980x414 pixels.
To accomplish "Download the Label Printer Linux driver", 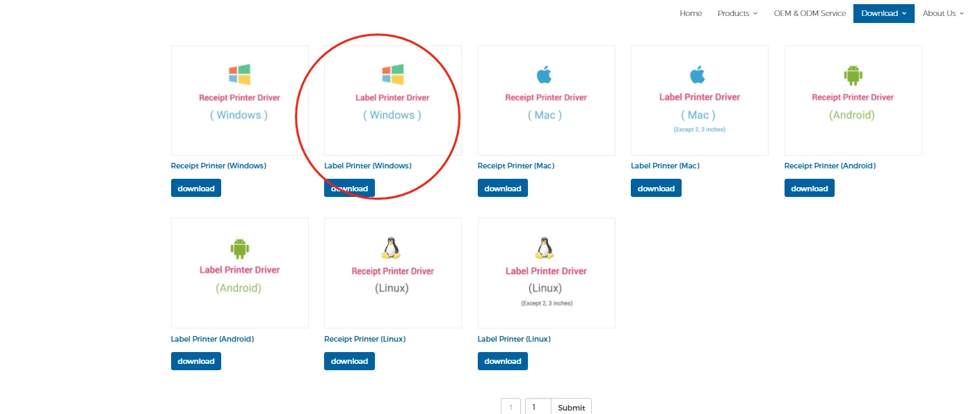I will pos(503,361).
